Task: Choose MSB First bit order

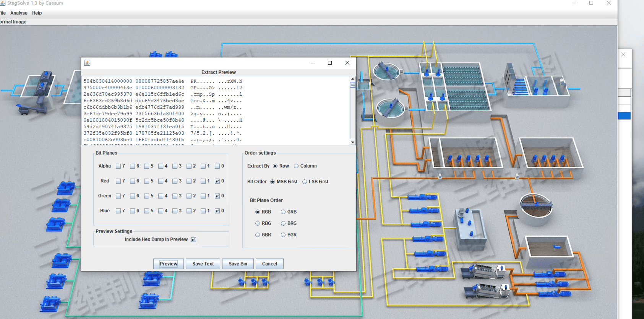Action: (x=273, y=182)
